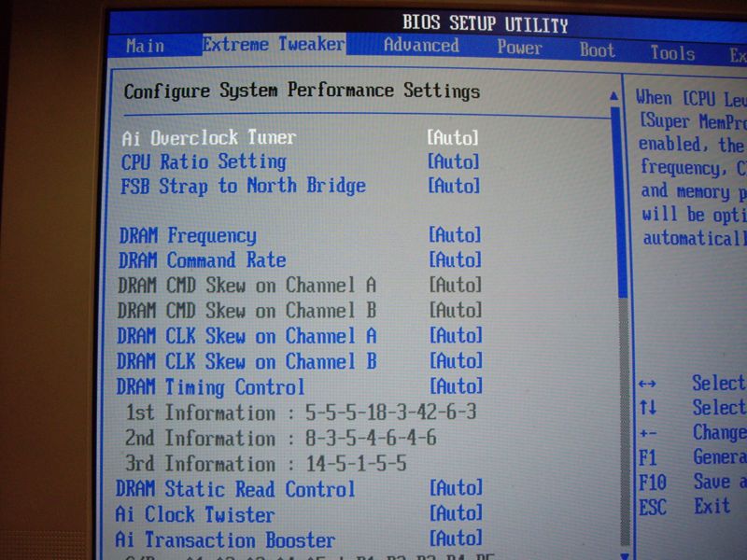Select Ai Transaction Booster option
Viewport: 747px width, 560px height.
[x=225, y=540]
